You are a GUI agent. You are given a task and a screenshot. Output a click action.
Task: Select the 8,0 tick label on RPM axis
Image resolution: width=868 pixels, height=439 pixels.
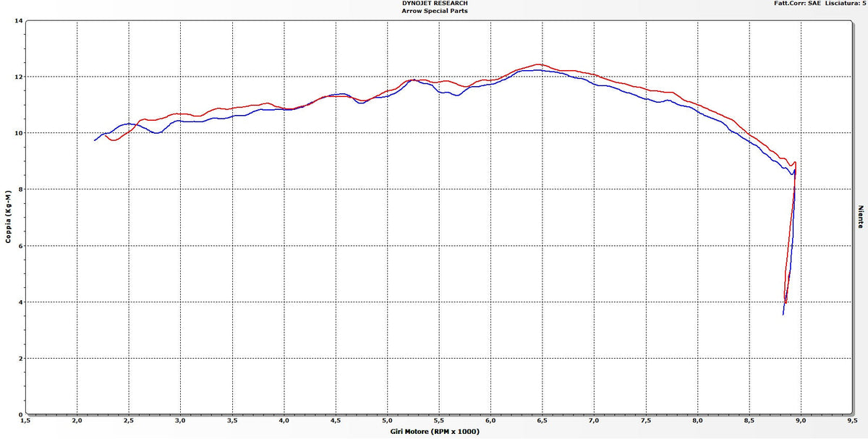coord(697,420)
